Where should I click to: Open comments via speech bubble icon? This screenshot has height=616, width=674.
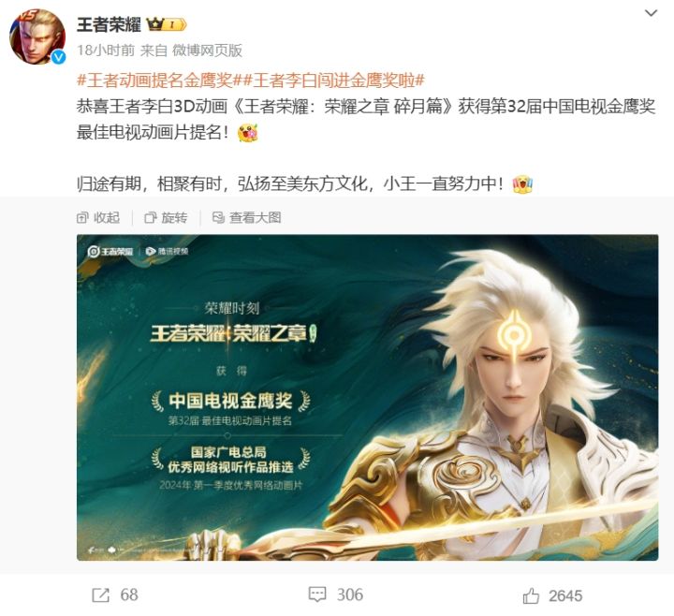coord(317,594)
